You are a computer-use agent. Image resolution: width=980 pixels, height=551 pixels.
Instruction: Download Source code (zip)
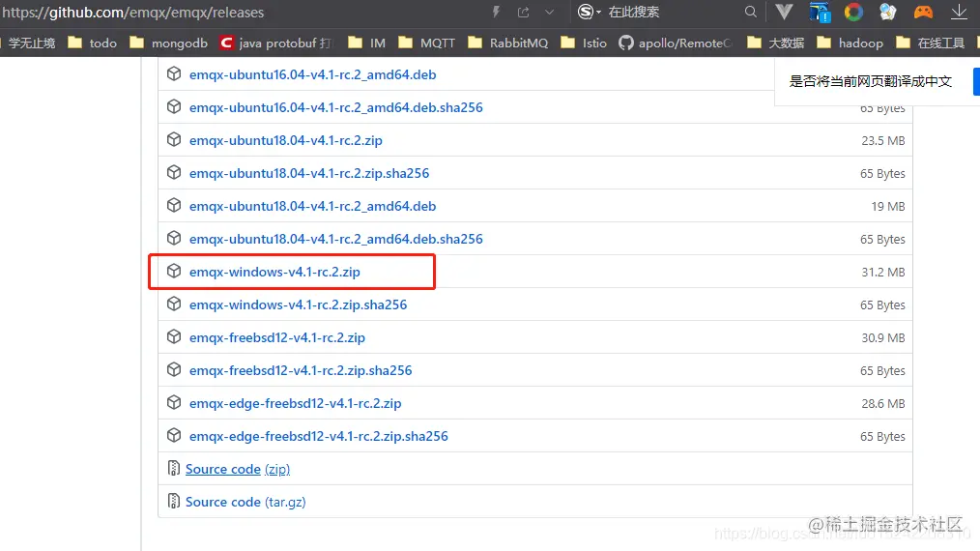238,469
